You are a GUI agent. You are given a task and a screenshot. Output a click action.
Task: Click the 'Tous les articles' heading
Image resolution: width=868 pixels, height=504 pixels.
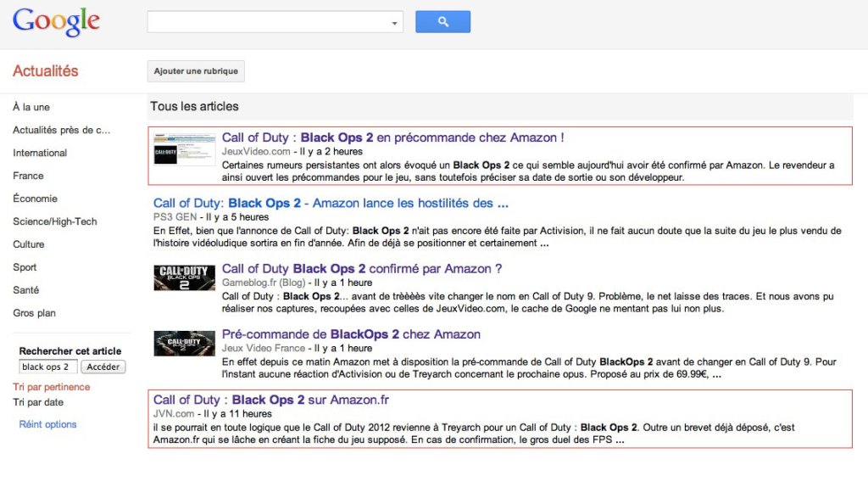coord(194,106)
